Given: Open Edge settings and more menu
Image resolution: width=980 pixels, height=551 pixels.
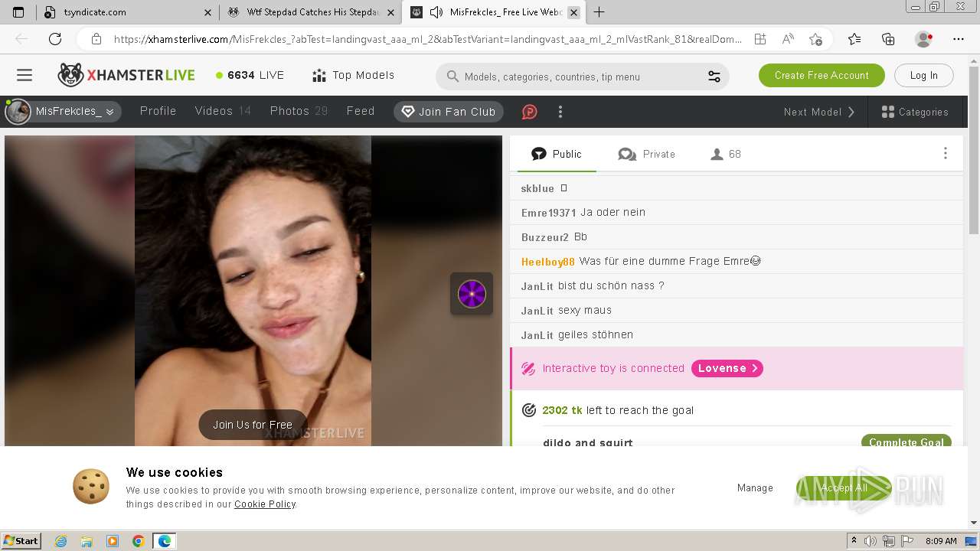Looking at the screenshot, I should [x=959, y=39].
